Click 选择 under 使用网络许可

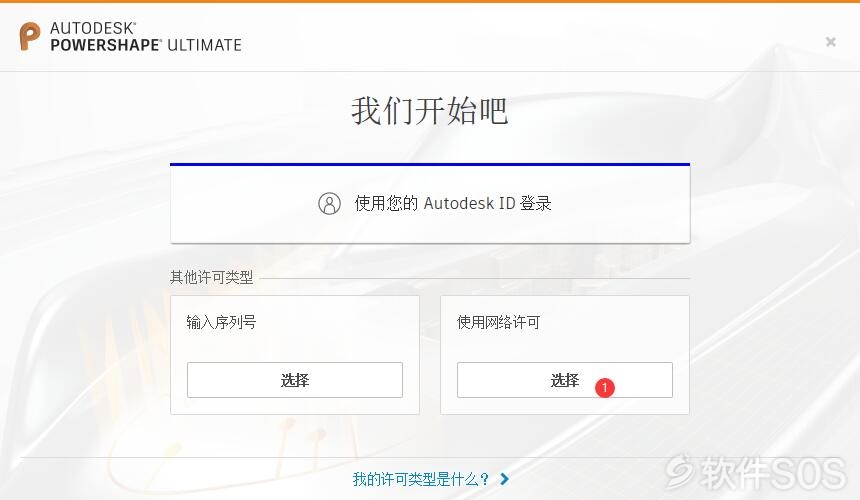click(x=564, y=380)
